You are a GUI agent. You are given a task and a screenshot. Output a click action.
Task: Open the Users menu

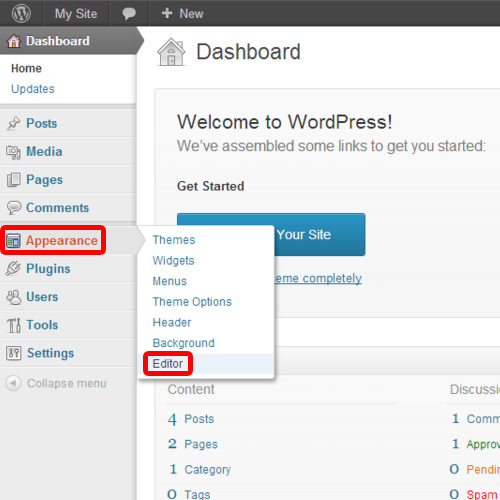(42, 297)
